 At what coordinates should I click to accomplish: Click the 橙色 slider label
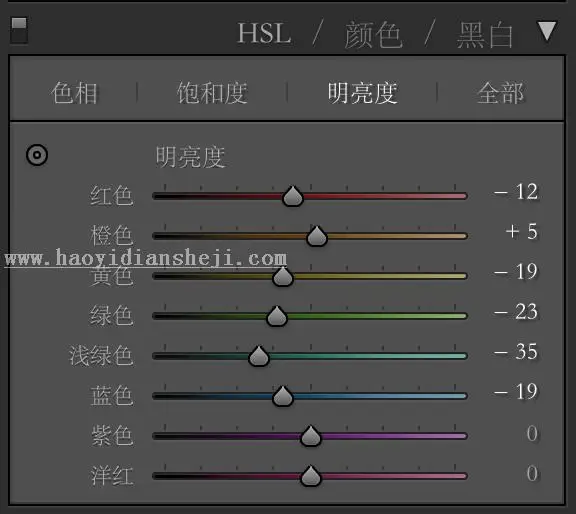click(x=112, y=236)
